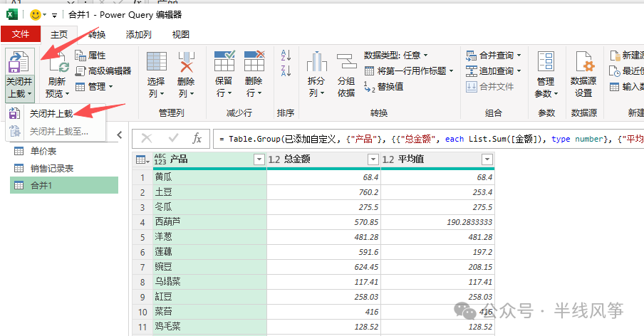Open the 文件 tab
This screenshot has height=336, width=644.
click(21, 34)
